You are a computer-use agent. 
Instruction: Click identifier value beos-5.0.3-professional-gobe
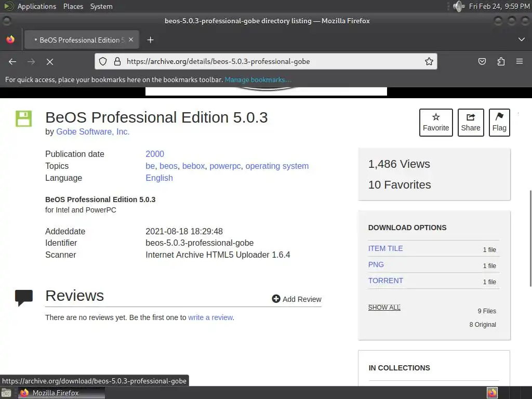pos(199,243)
